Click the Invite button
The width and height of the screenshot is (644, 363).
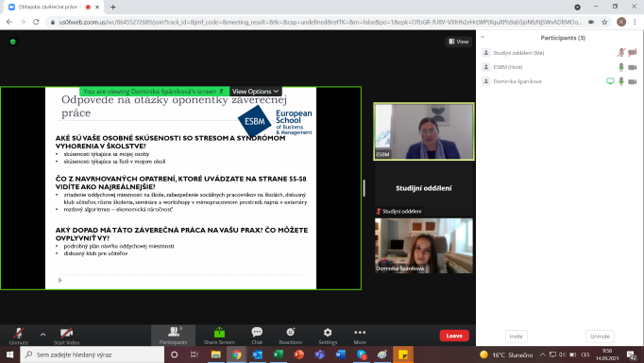point(517,337)
